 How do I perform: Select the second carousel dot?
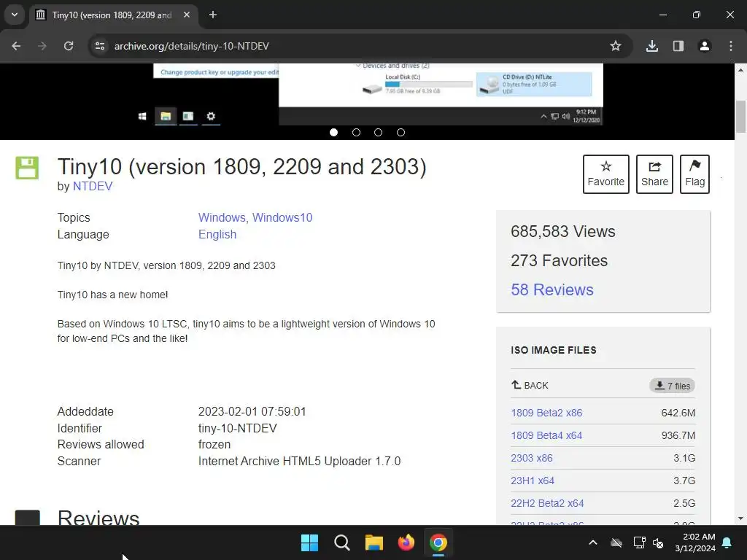(356, 133)
